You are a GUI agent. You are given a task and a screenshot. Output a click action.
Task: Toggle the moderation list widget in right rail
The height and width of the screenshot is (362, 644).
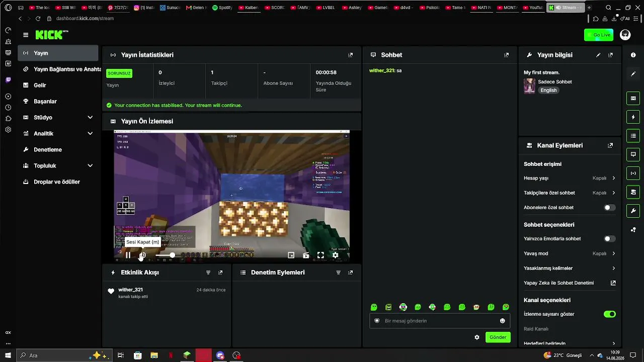tap(633, 136)
